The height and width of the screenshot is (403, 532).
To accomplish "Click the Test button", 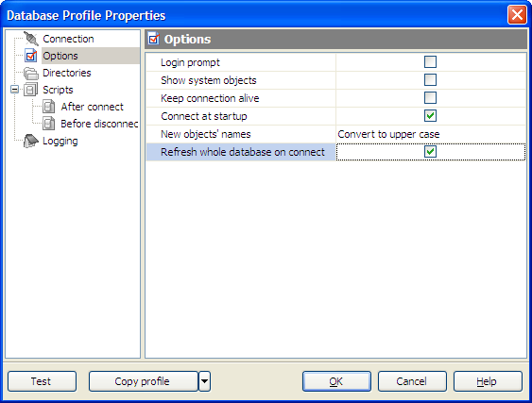I will click(43, 381).
